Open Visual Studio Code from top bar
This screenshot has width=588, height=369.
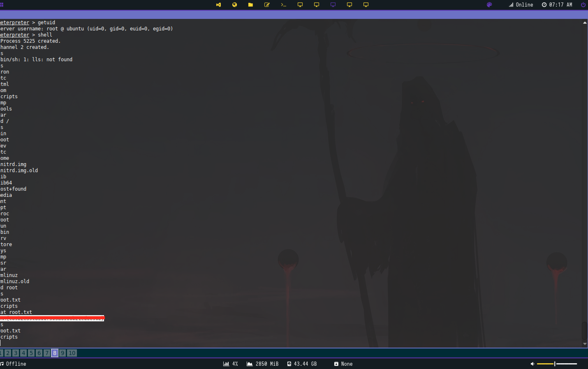tap(218, 5)
